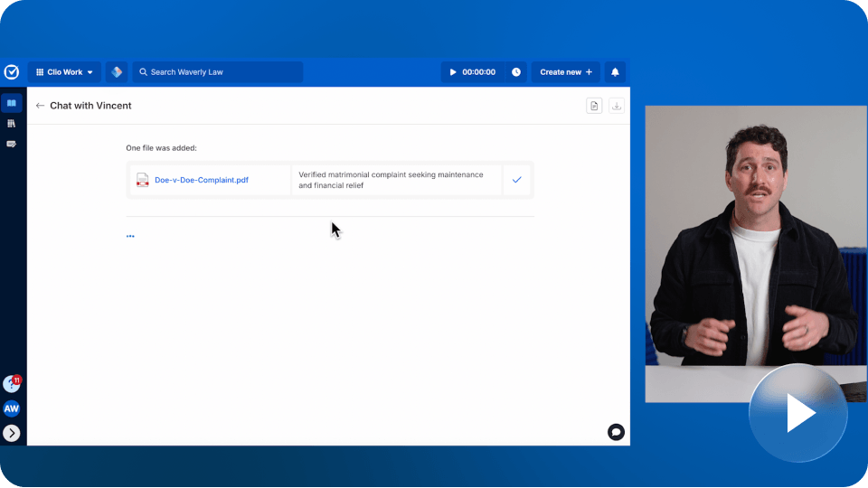This screenshot has width=868, height=488.
Task: Open the library books icon in sidebar
Action: (12, 124)
